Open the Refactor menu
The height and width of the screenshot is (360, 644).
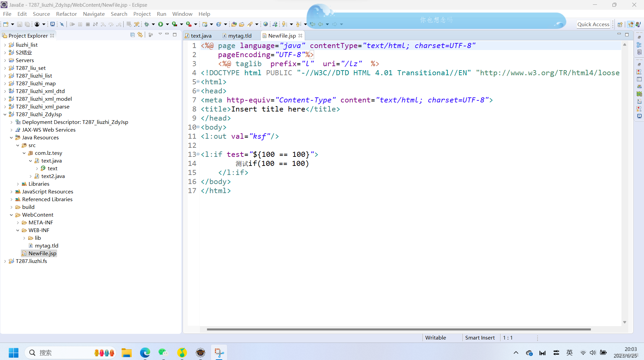pyautogui.click(x=67, y=14)
